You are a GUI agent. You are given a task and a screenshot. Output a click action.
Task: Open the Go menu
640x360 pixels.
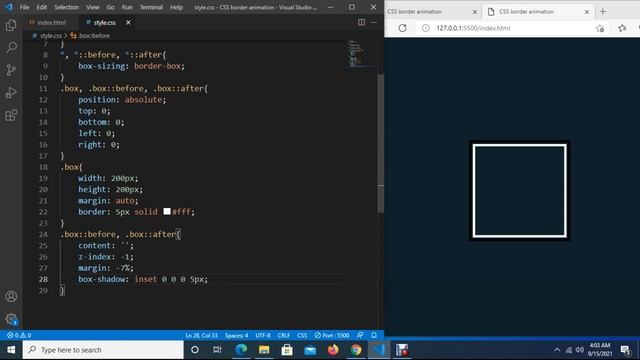coord(111,7)
